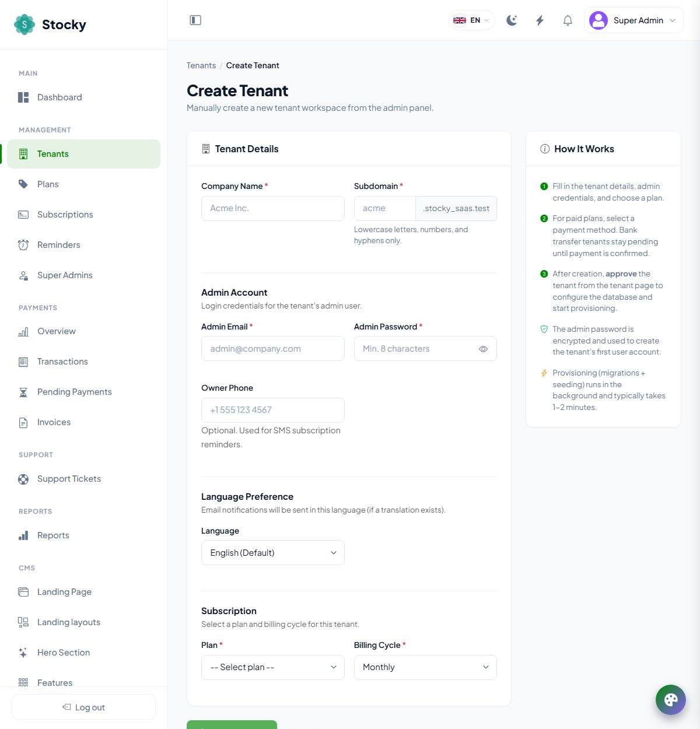Open Reminders in the sidebar
The height and width of the screenshot is (729, 700).
point(83,245)
